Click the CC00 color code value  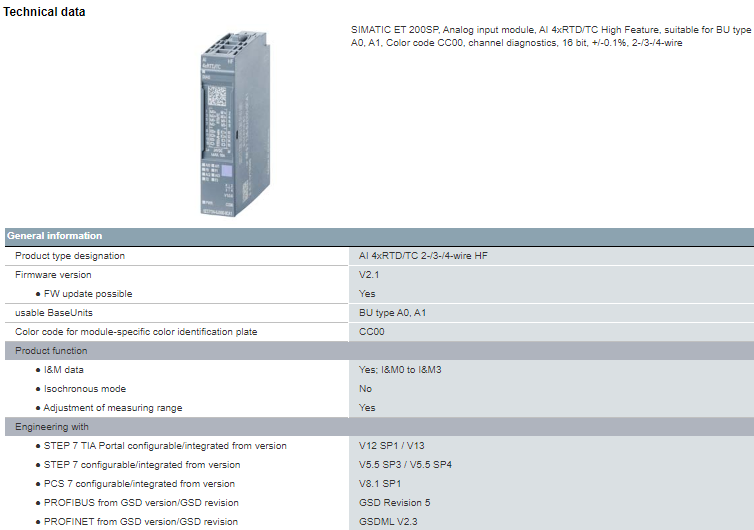coord(371,332)
